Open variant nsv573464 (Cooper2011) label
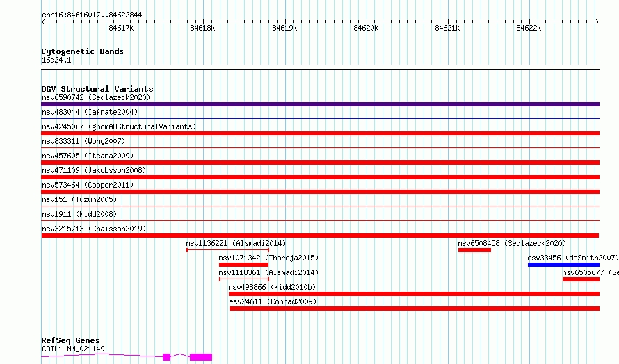The image size is (619, 364). pyautogui.click(x=88, y=185)
